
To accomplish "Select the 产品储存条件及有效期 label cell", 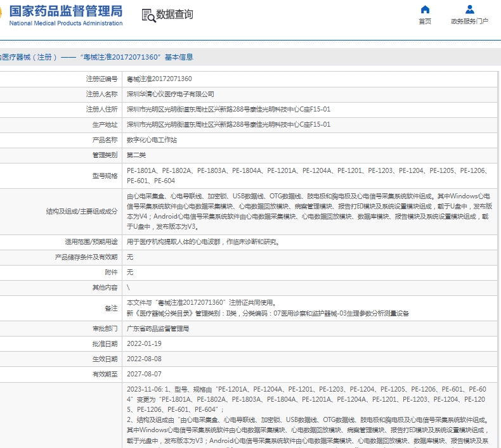I will (x=61, y=257).
